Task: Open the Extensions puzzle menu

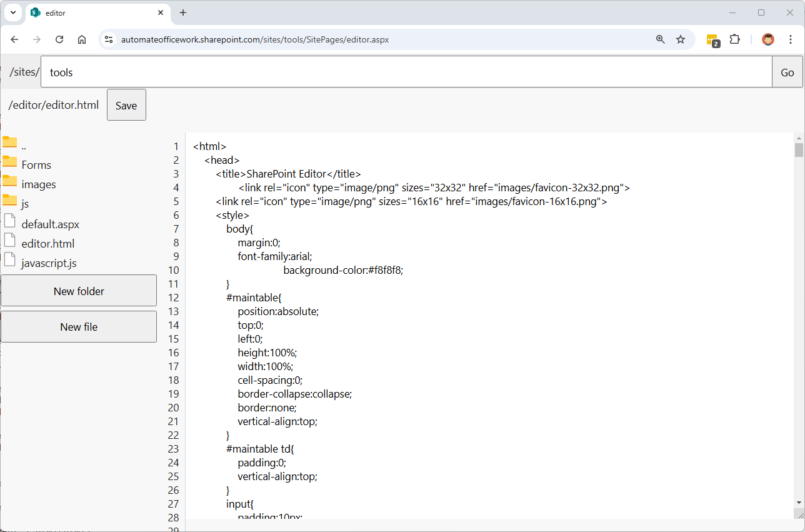Action: pos(735,39)
